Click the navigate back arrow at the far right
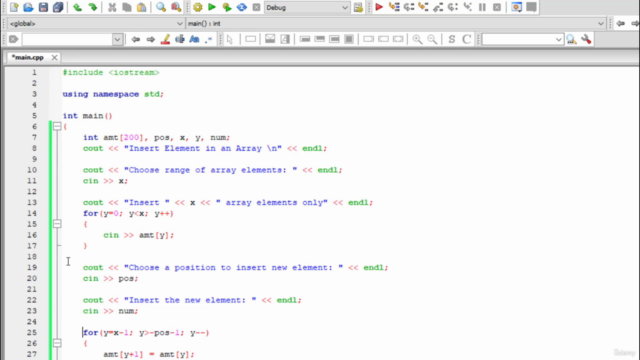Screen dimensions: 640x360 tap(621, 24)
